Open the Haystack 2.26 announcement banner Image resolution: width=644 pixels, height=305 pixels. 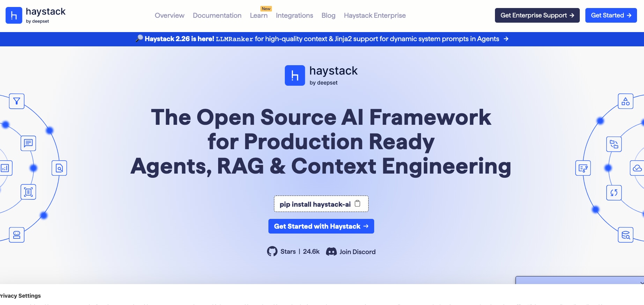point(322,39)
